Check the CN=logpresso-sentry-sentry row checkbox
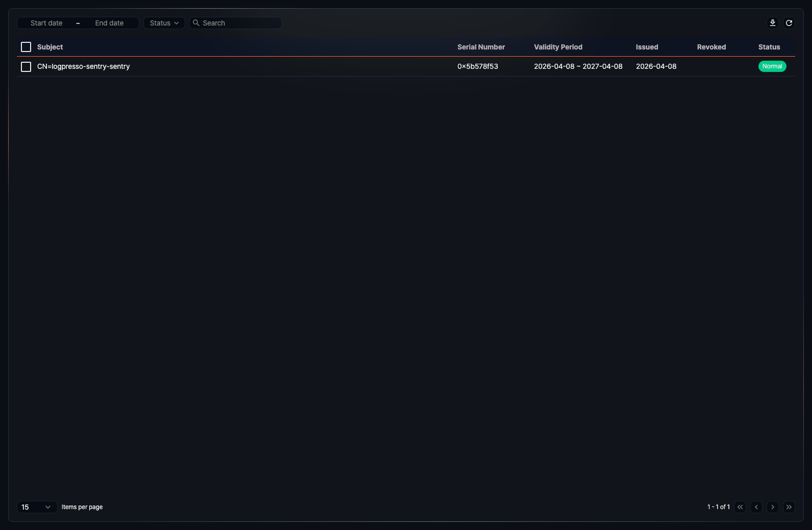This screenshot has height=530, width=812. [26, 67]
